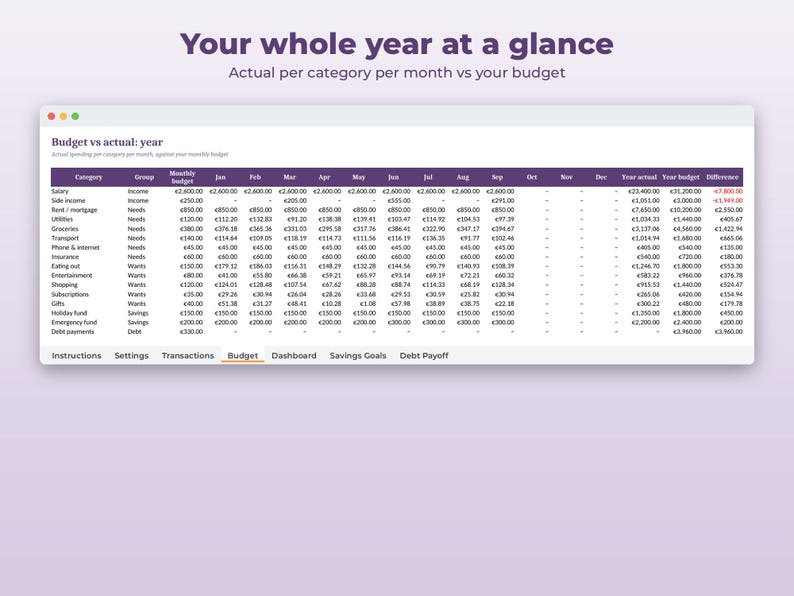Click the €1,422.94 Groceries difference cell

coord(729,229)
